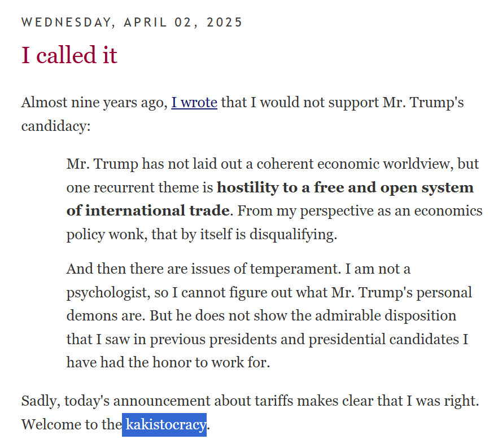The image size is (498, 448).
Task: Click the phrase "presidential candidates"
Action: [384, 339]
